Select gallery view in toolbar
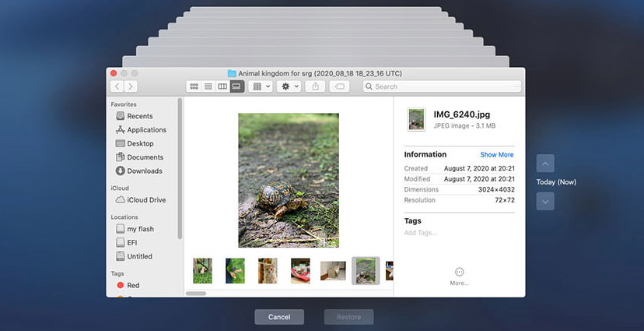The image size is (644, 331). (237, 86)
